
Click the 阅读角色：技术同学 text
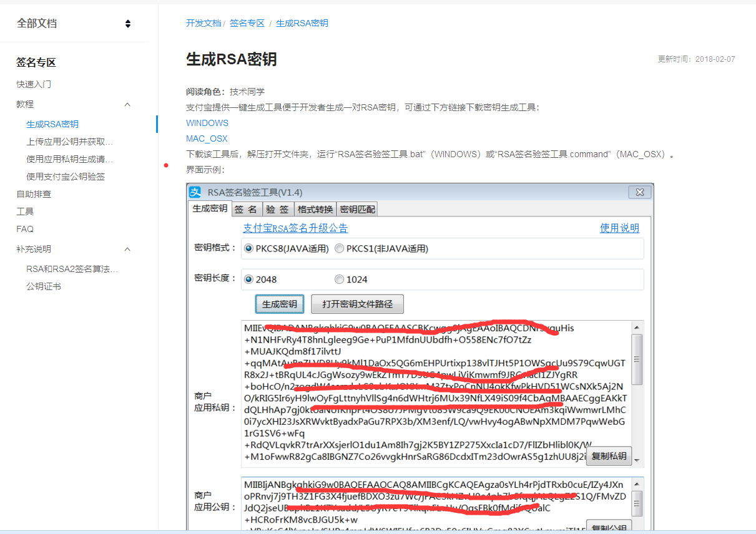[x=225, y=92]
